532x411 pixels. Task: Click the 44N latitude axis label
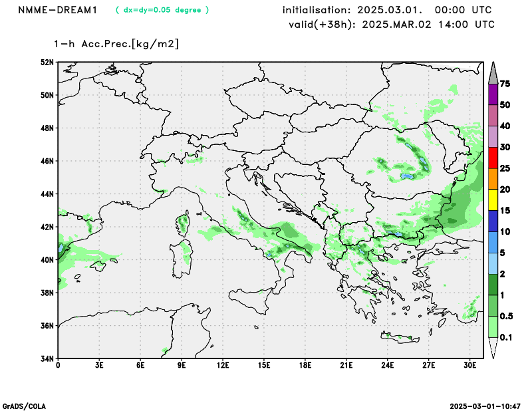pyautogui.click(x=47, y=194)
